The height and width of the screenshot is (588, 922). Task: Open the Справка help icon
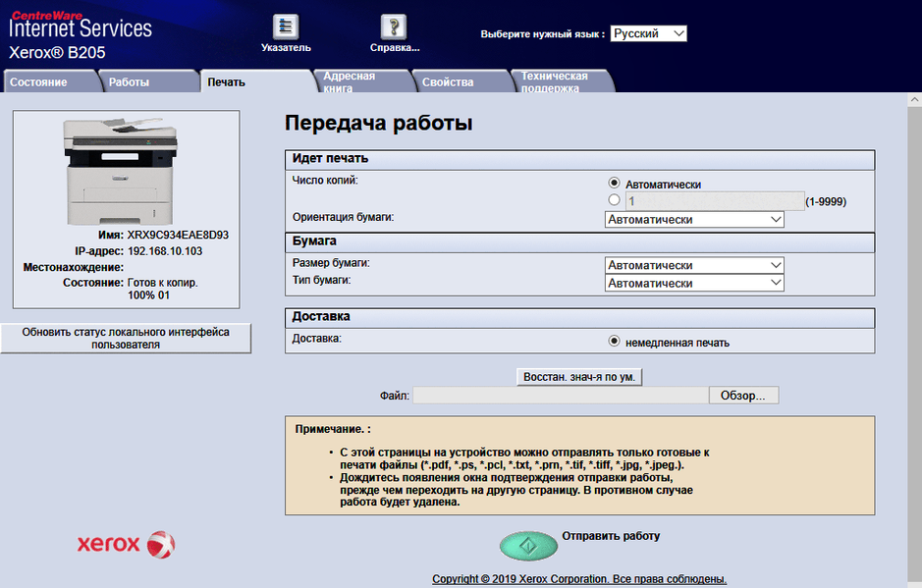[394, 27]
